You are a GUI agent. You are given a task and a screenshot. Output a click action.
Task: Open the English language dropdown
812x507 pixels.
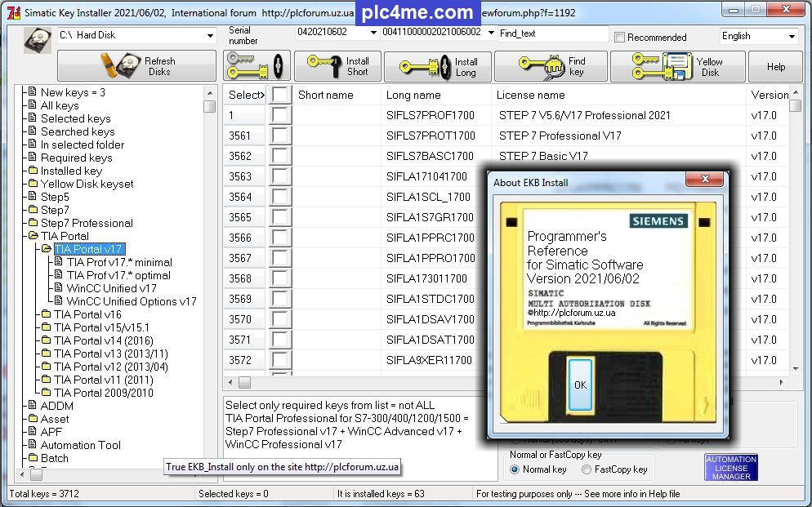(792, 36)
